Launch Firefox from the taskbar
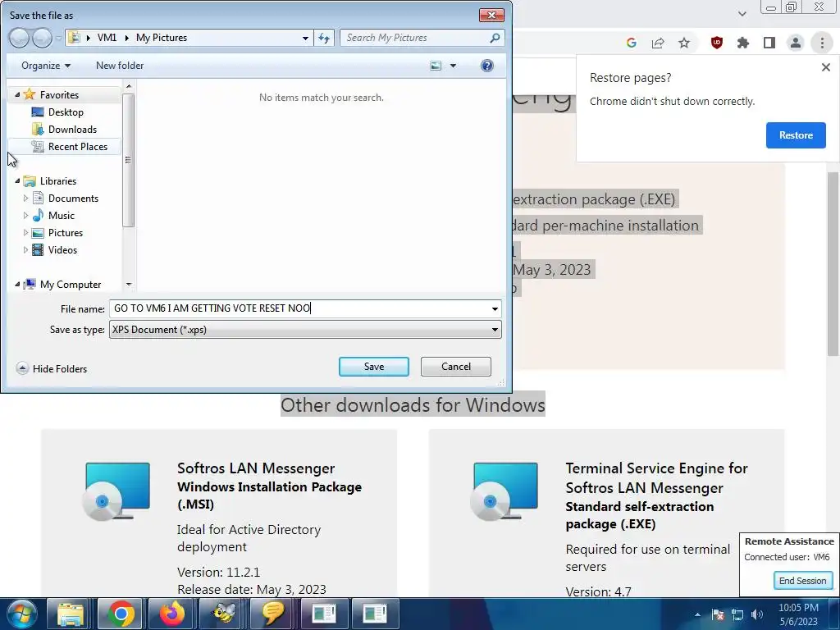 [171, 614]
